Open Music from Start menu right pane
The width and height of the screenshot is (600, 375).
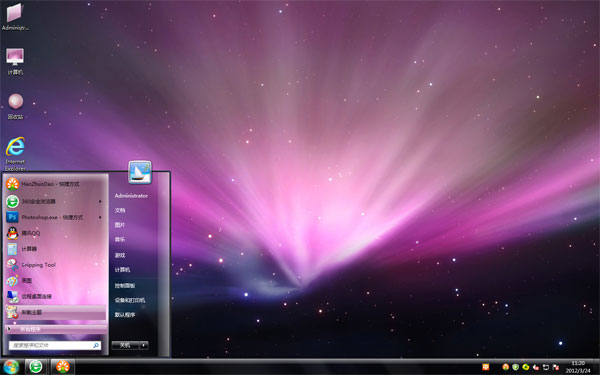[x=120, y=240]
